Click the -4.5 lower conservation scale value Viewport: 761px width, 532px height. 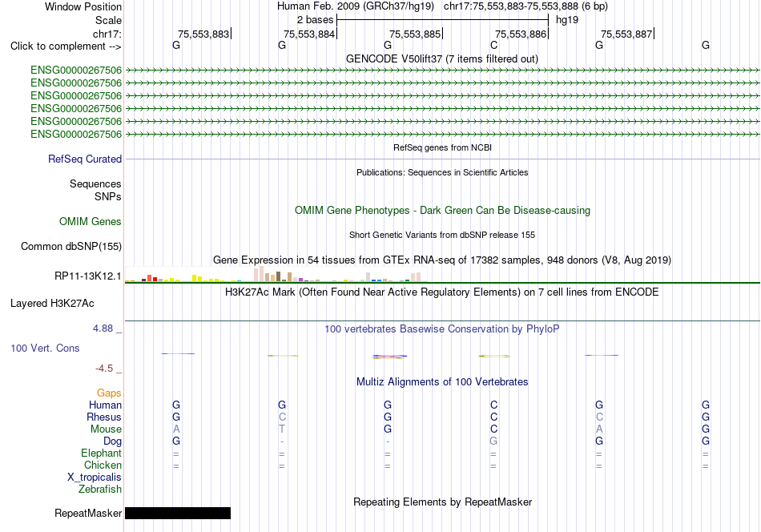(x=104, y=369)
